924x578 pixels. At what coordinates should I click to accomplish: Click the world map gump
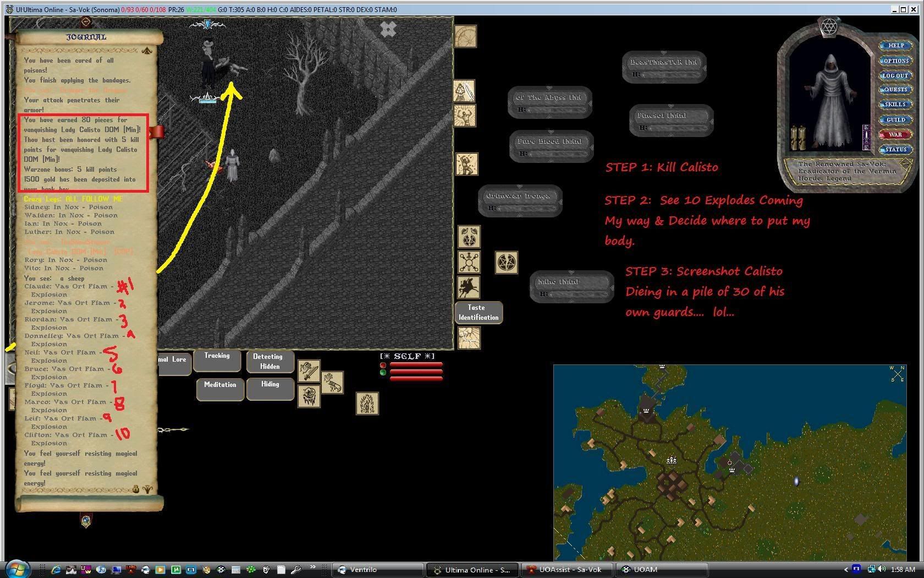pyautogui.click(x=730, y=462)
